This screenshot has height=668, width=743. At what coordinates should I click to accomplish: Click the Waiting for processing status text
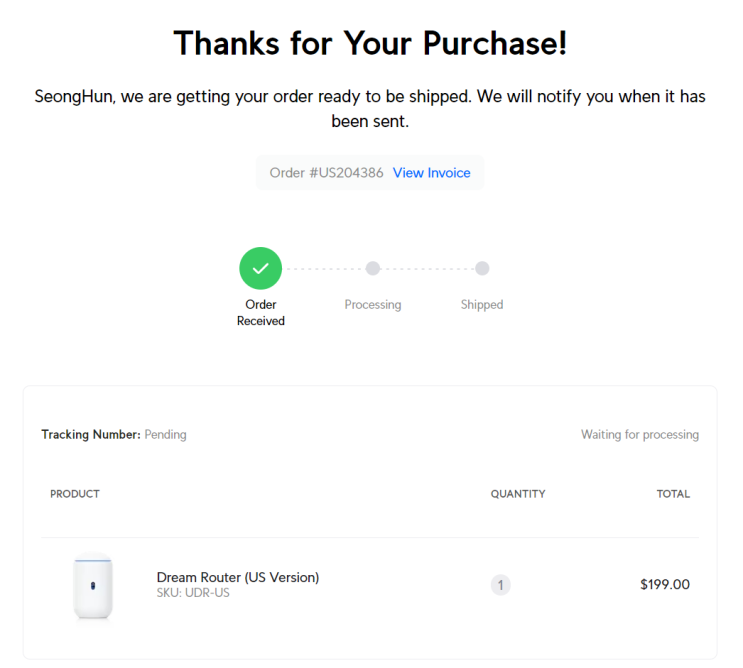[640, 434]
